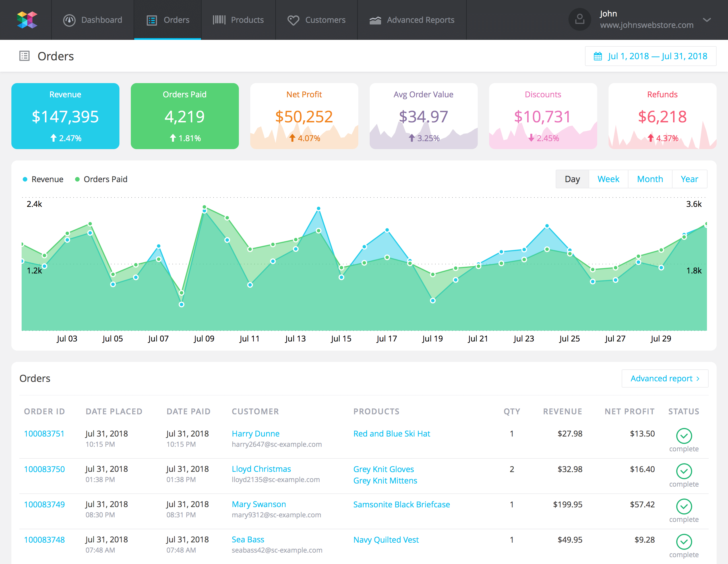Open customer Mary Swanson

259,504
